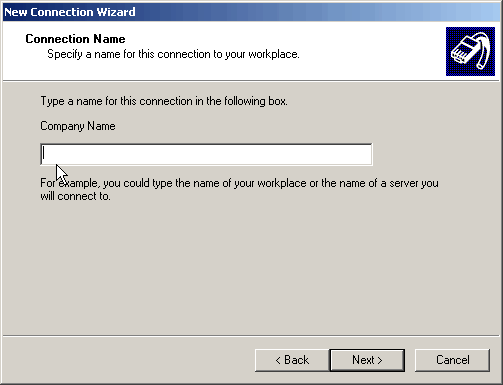Focus the Company Name text box
Viewport: 503px width, 385px height.
point(206,154)
